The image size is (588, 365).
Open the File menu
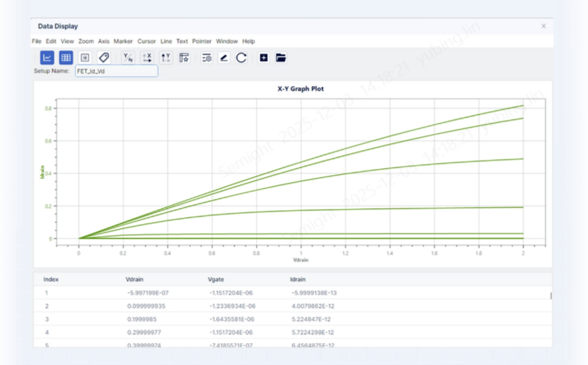point(37,41)
